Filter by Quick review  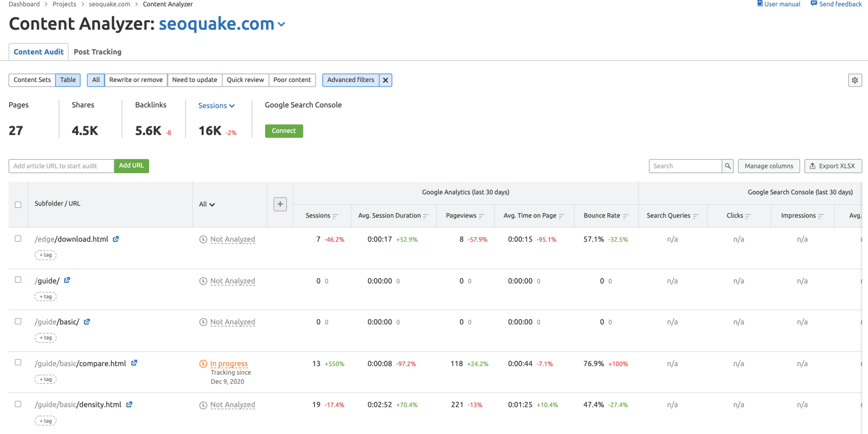[245, 80]
